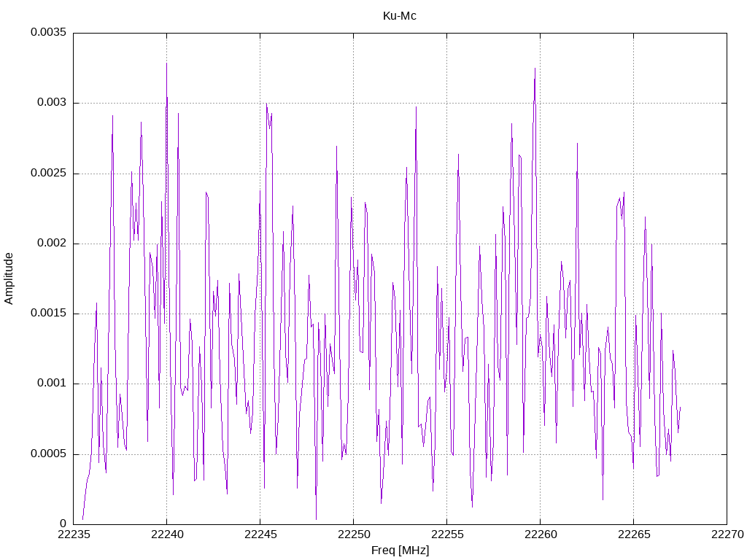Click the y-axis tick label 0
This screenshot has width=747, height=560.
[63, 524]
